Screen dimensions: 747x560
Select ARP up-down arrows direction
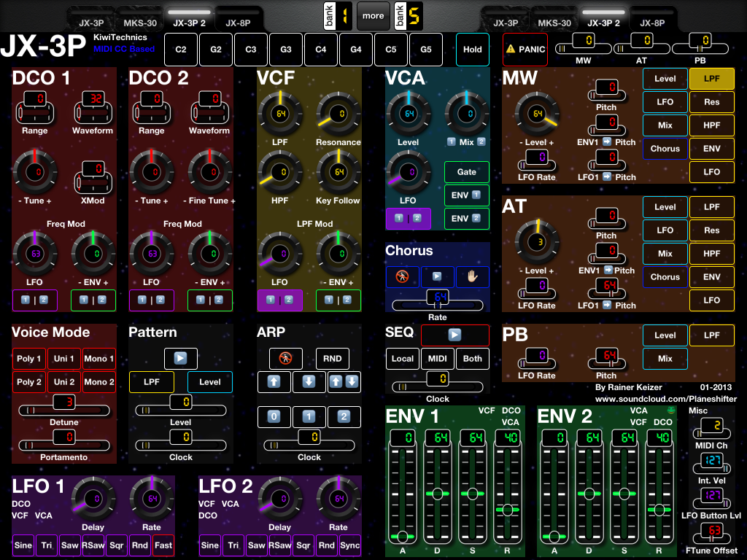(x=344, y=382)
